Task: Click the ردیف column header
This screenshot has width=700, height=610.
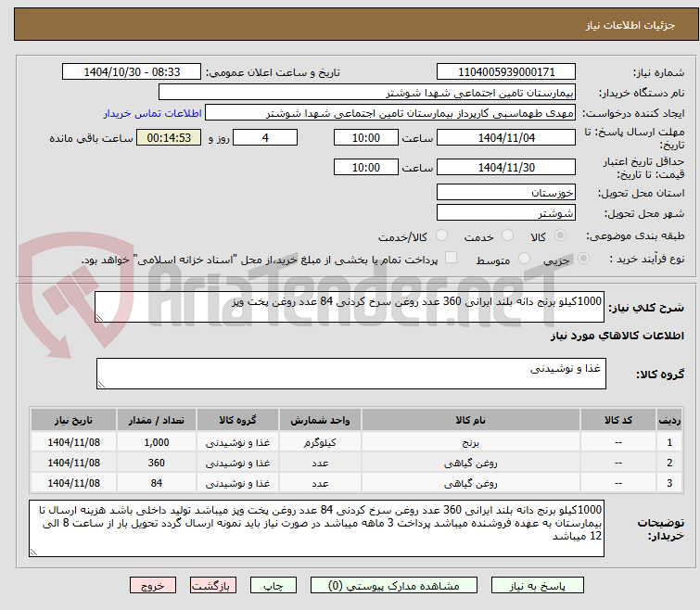Action: 669,420
